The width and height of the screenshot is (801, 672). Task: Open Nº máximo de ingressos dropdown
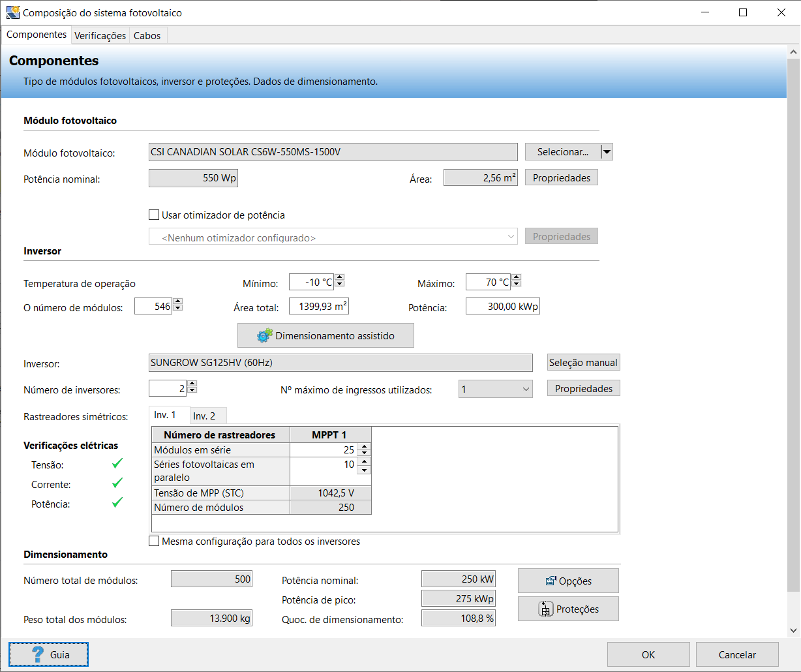click(496, 389)
